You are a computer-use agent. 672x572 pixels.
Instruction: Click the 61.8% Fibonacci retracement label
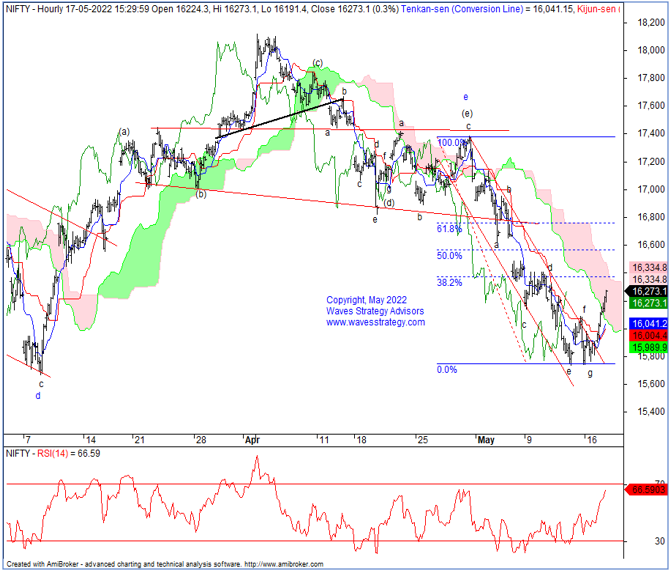click(449, 229)
